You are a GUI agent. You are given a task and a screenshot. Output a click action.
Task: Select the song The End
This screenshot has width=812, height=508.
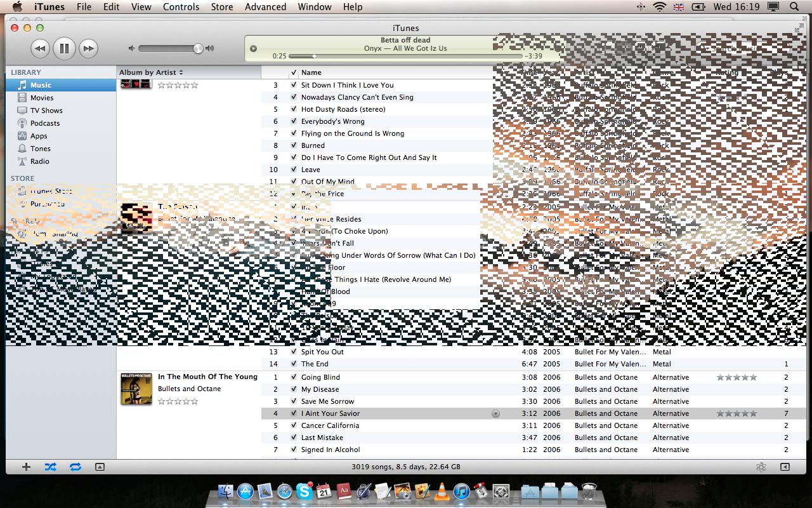(315, 364)
